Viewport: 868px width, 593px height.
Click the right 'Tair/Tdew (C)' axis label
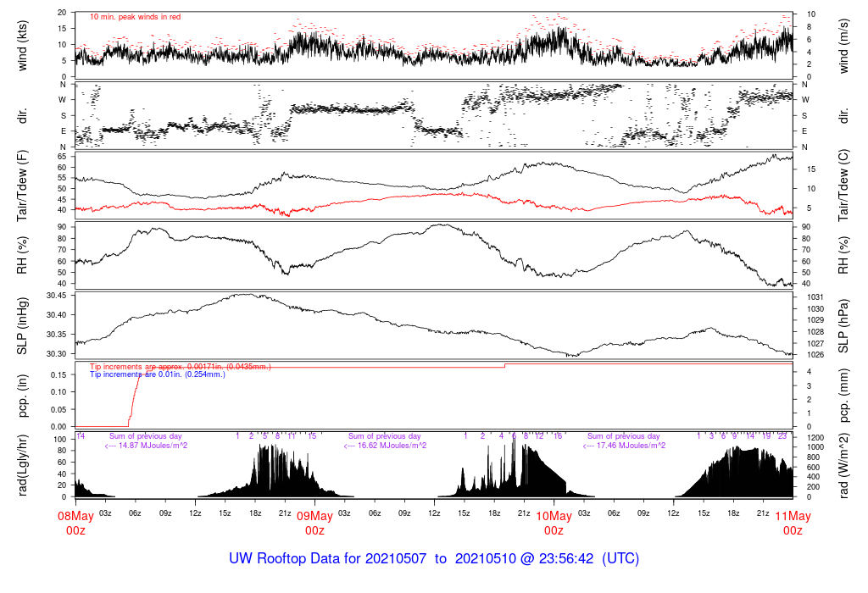(843, 186)
